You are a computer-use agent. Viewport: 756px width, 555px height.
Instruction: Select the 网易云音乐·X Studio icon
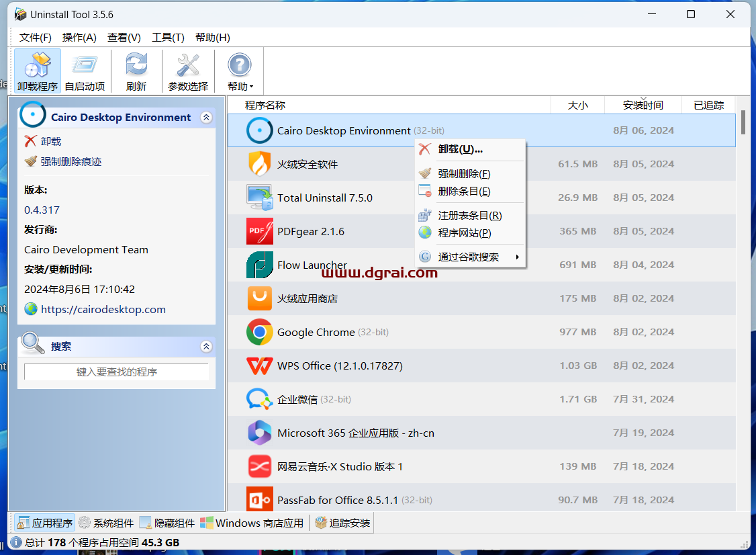[259, 466]
